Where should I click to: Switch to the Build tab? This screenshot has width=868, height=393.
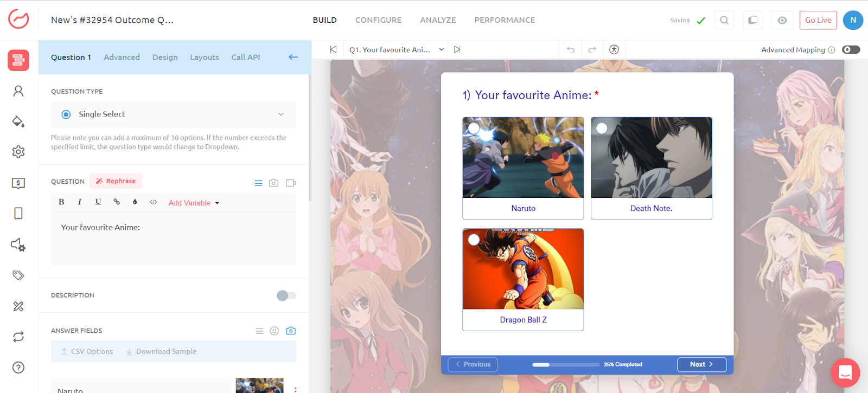pyautogui.click(x=325, y=20)
